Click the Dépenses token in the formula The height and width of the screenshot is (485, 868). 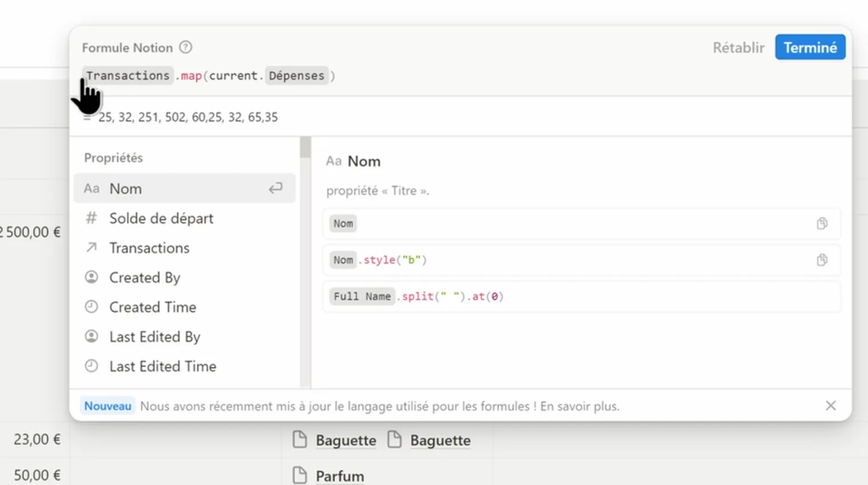coord(296,75)
